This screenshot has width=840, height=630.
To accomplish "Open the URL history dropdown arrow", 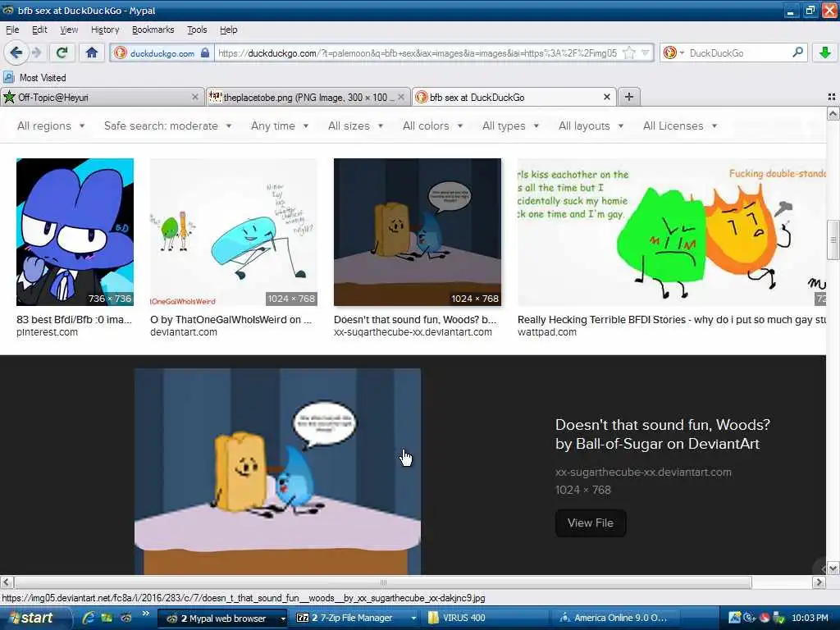I will click(x=646, y=52).
